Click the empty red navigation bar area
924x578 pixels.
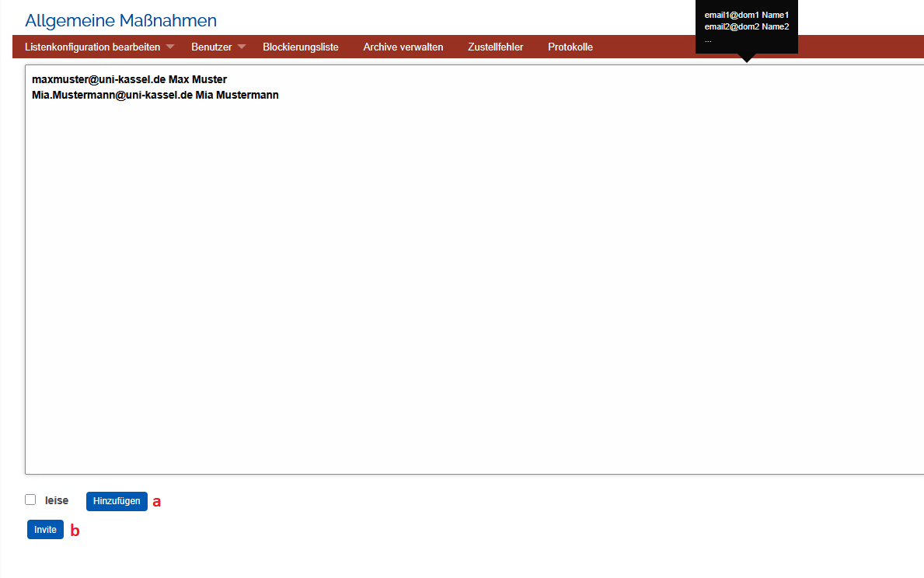coord(855,47)
